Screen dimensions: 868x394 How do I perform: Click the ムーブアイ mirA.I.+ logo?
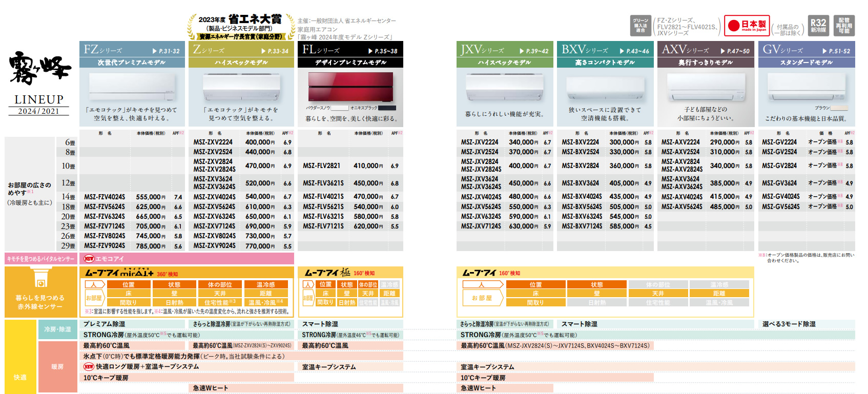(x=119, y=273)
